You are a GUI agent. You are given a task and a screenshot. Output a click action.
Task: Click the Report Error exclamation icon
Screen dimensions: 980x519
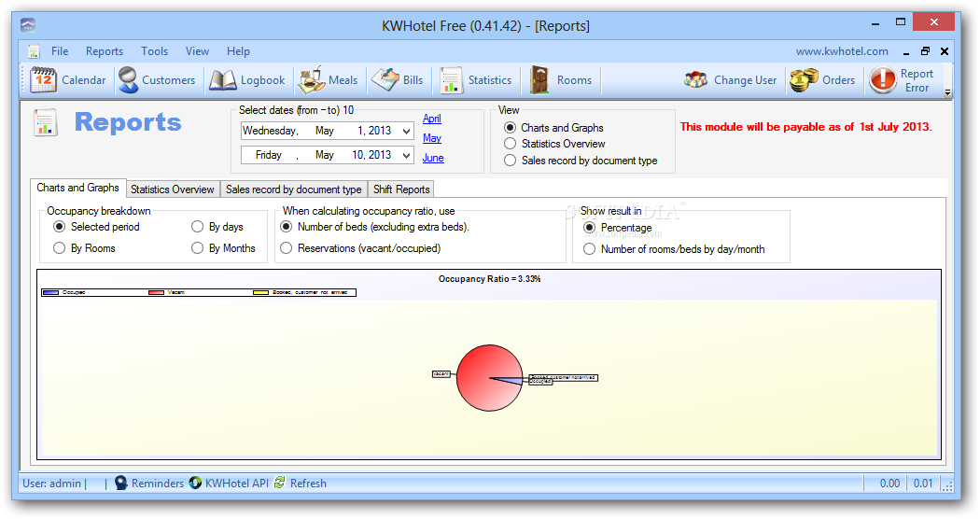tap(883, 80)
